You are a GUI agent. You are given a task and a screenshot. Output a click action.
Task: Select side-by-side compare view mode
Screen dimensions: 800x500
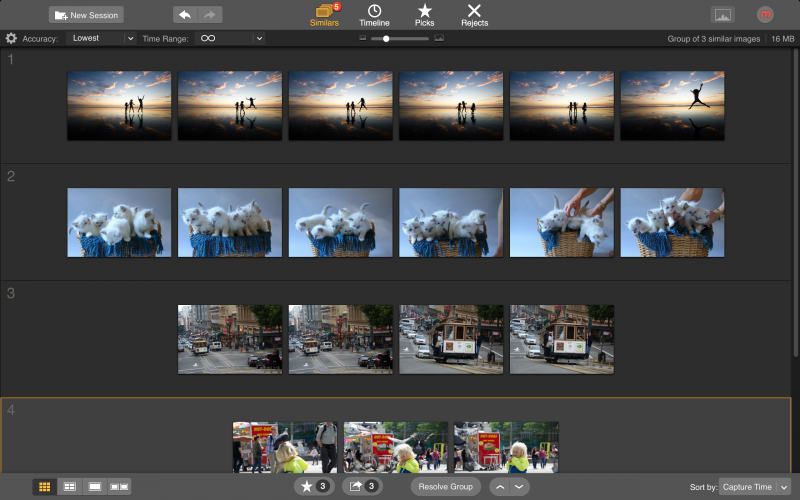pyautogui.click(x=119, y=487)
